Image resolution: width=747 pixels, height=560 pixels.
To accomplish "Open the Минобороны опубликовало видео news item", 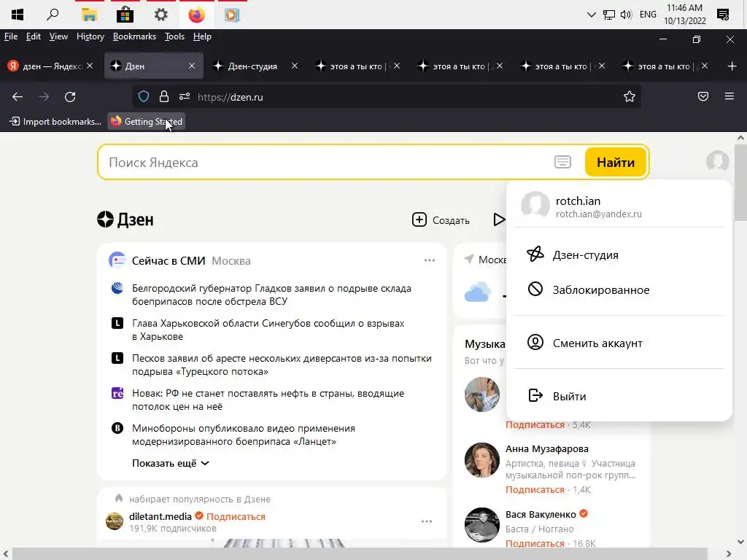I will [x=244, y=435].
